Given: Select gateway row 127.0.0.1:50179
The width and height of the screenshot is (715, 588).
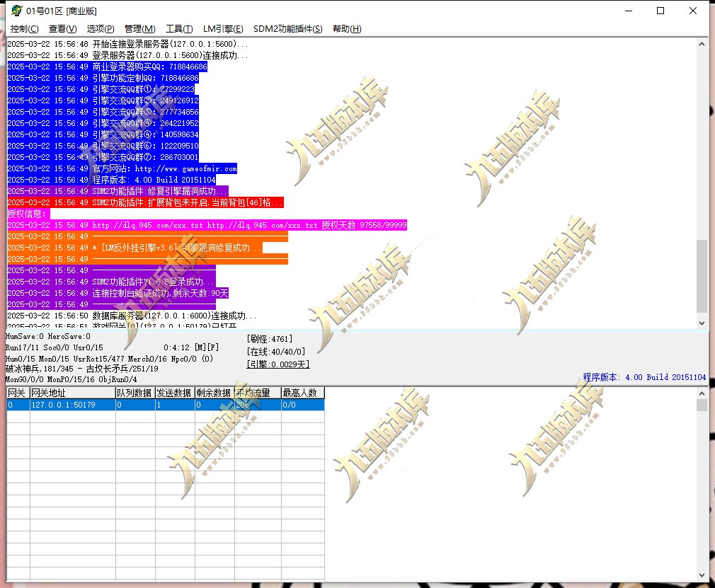Looking at the screenshot, I should (166, 405).
